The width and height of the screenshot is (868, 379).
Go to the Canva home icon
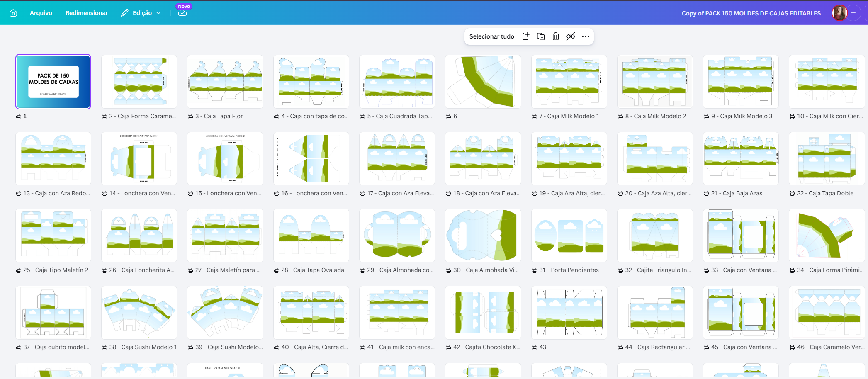coord(13,13)
